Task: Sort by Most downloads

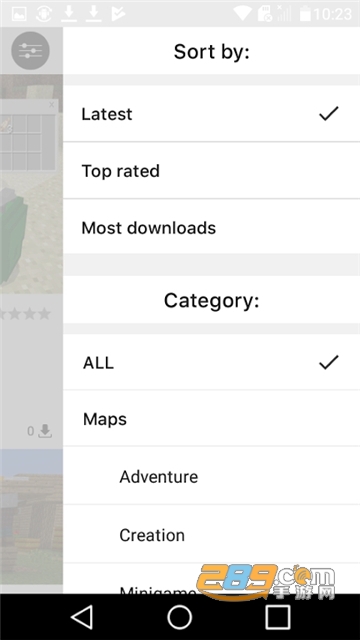Action: click(211, 228)
